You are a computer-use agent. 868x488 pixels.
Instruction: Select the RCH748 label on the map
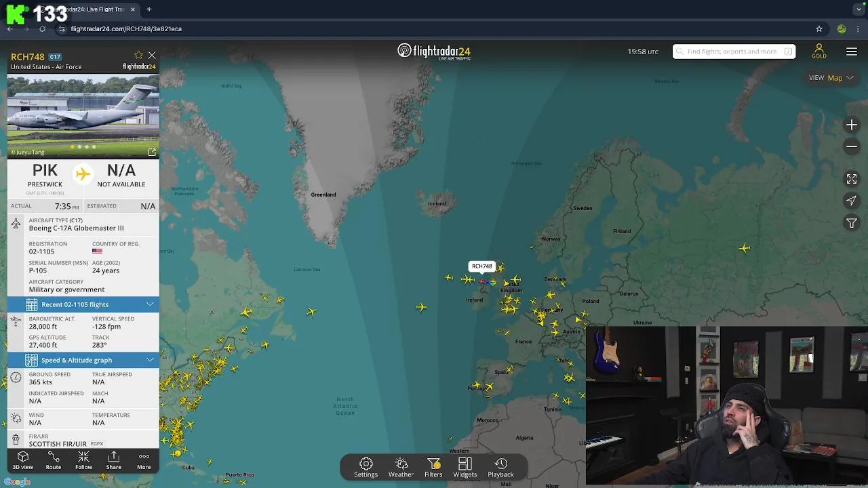pos(482,266)
